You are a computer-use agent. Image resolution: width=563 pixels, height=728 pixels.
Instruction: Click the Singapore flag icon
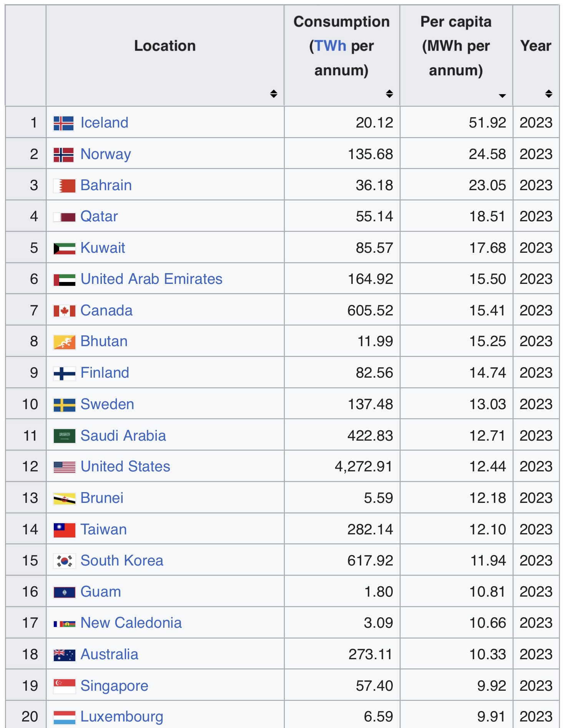[64, 686]
